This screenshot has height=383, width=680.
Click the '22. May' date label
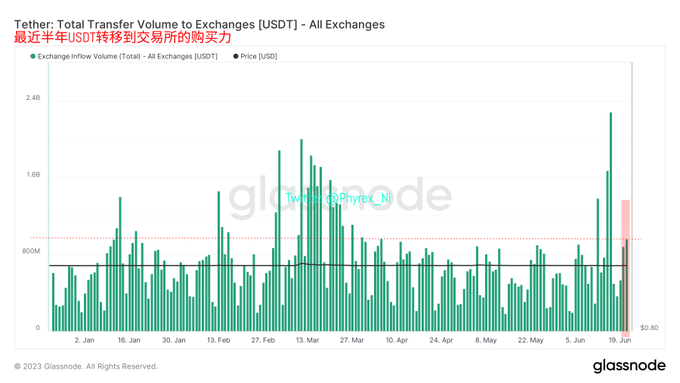coord(531,340)
